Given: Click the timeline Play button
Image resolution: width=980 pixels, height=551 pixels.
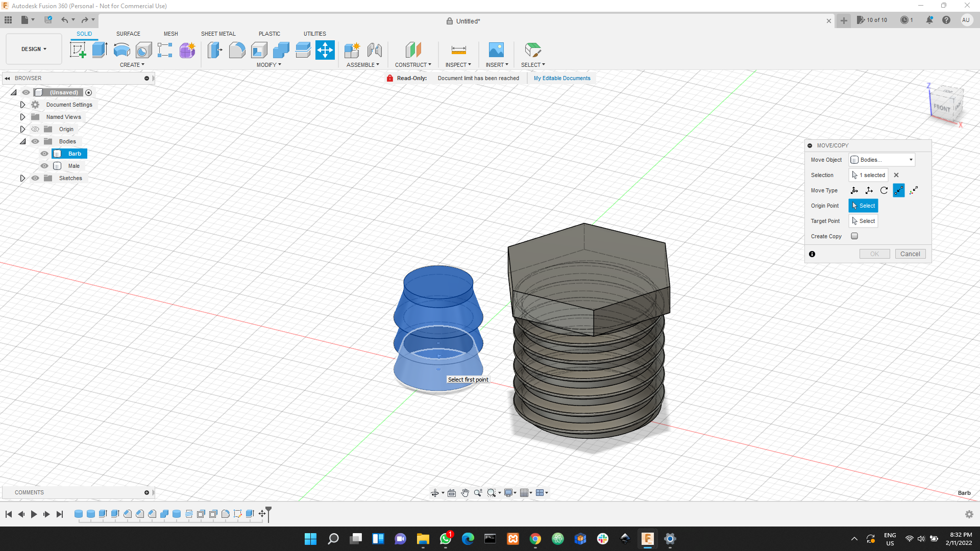Looking at the screenshot, I should tap(34, 514).
